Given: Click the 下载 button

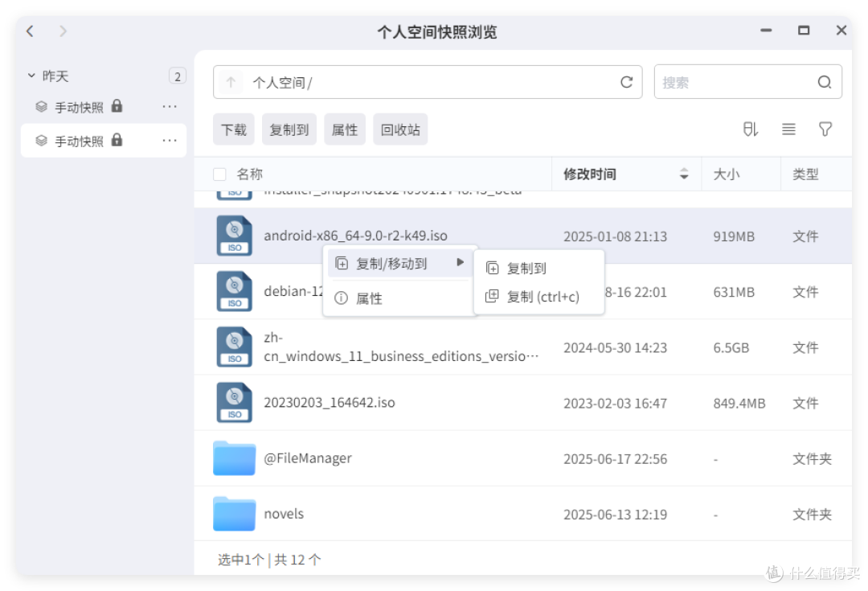Looking at the screenshot, I should coord(234,129).
